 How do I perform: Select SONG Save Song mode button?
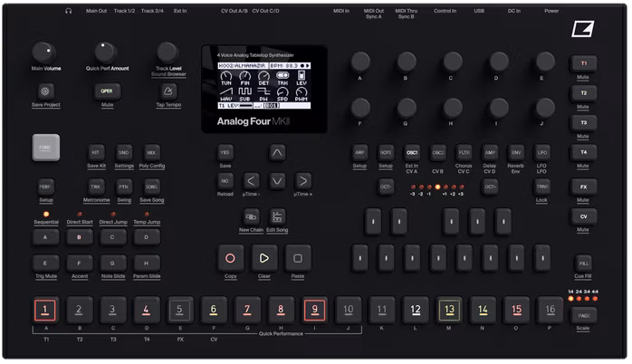point(151,187)
